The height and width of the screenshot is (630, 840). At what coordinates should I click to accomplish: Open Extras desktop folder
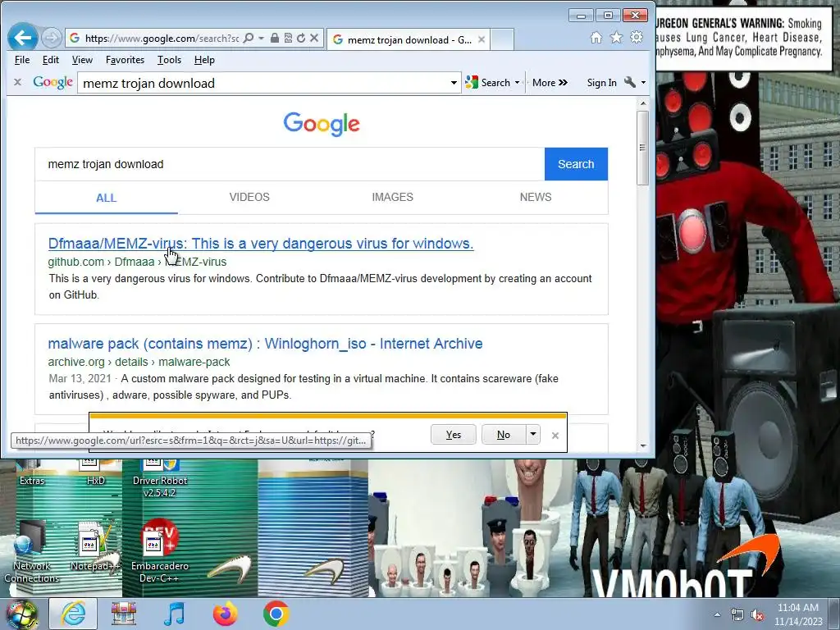32,474
